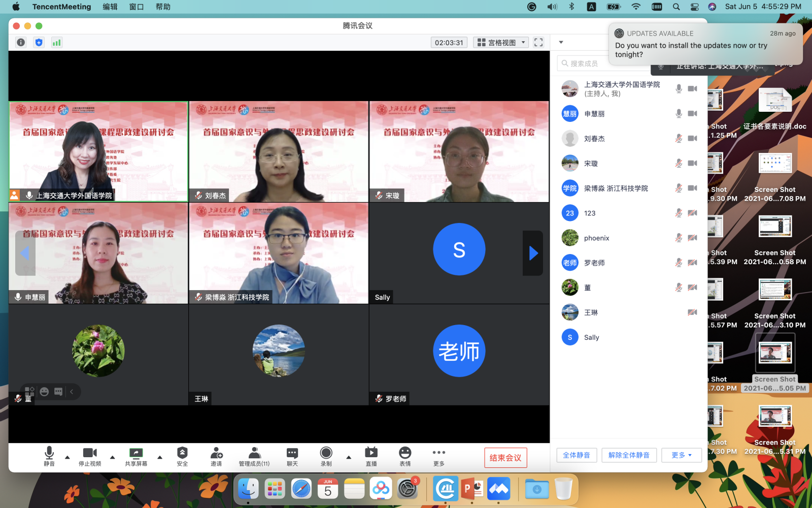The width and height of the screenshot is (812, 508).
Task: Open manage members (管理成员) panel
Action: point(254,453)
